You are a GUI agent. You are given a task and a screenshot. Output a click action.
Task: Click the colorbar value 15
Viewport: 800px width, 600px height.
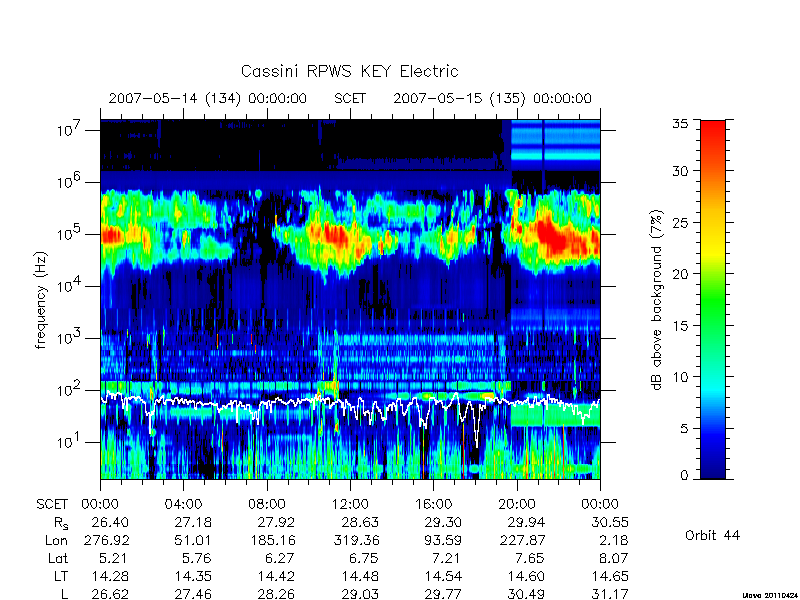[x=680, y=326]
